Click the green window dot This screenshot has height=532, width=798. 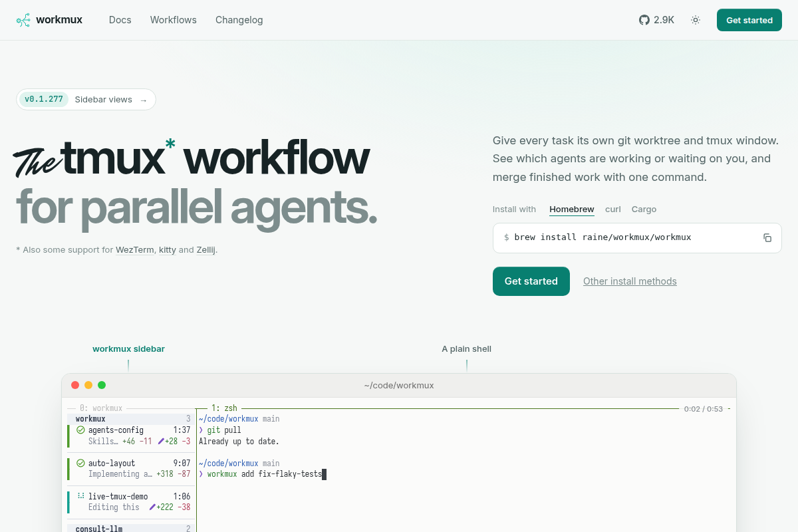pos(102,385)
